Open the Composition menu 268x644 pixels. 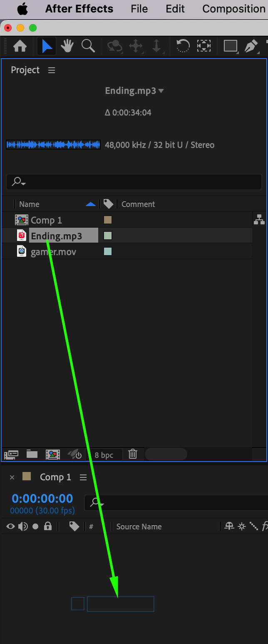coord(234,9)
